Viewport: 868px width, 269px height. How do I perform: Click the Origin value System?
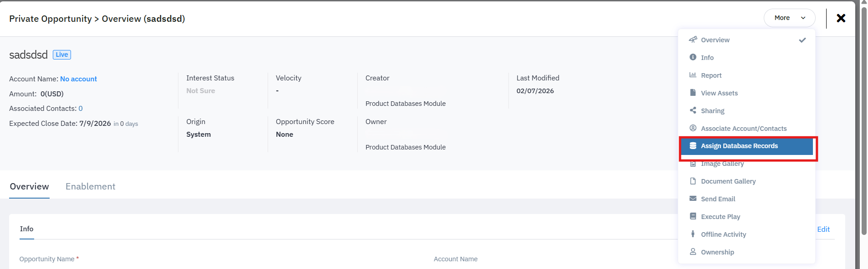(198, 134)
